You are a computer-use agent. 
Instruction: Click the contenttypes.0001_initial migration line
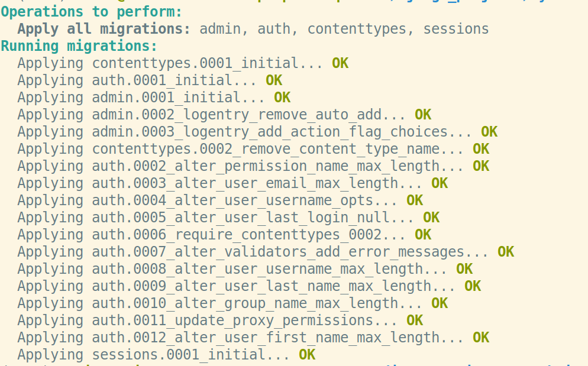[x=183, y=63]
